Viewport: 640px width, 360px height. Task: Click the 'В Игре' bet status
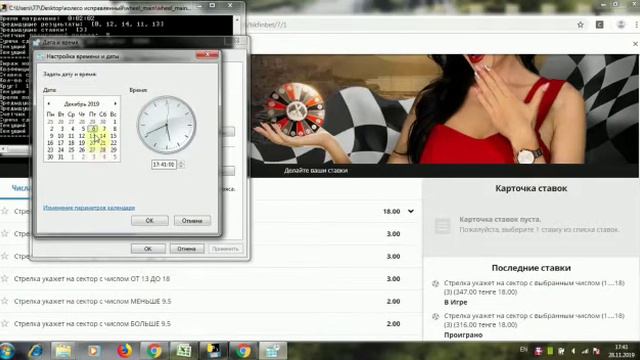tap(456, 302)
